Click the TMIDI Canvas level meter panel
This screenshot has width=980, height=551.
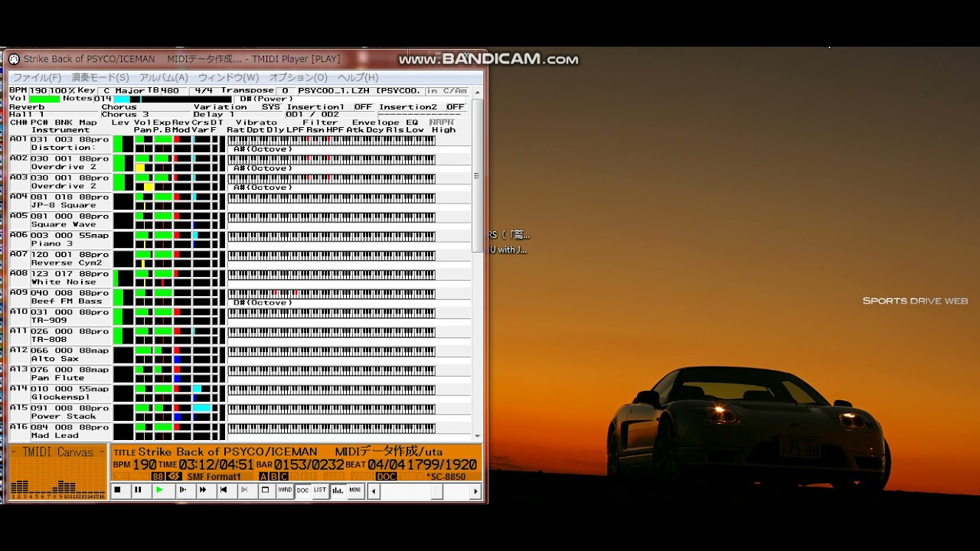click(x=58, y=472)
